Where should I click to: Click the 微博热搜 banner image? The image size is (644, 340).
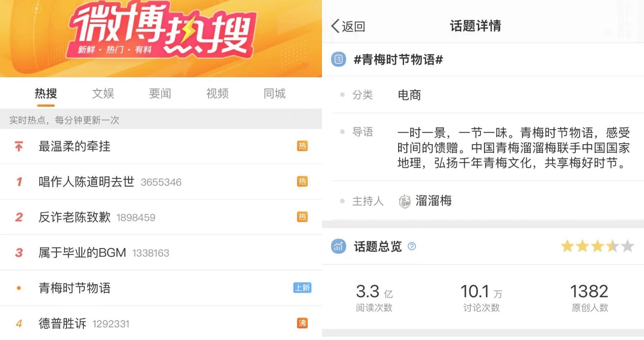[161, 39]
